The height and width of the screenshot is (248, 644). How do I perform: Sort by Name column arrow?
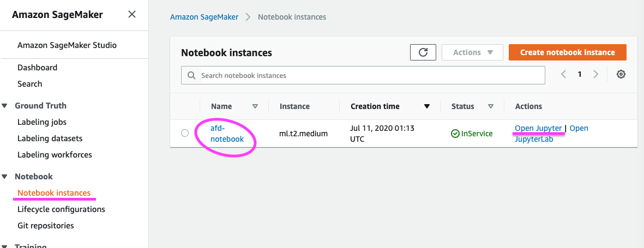click(255, 106)
